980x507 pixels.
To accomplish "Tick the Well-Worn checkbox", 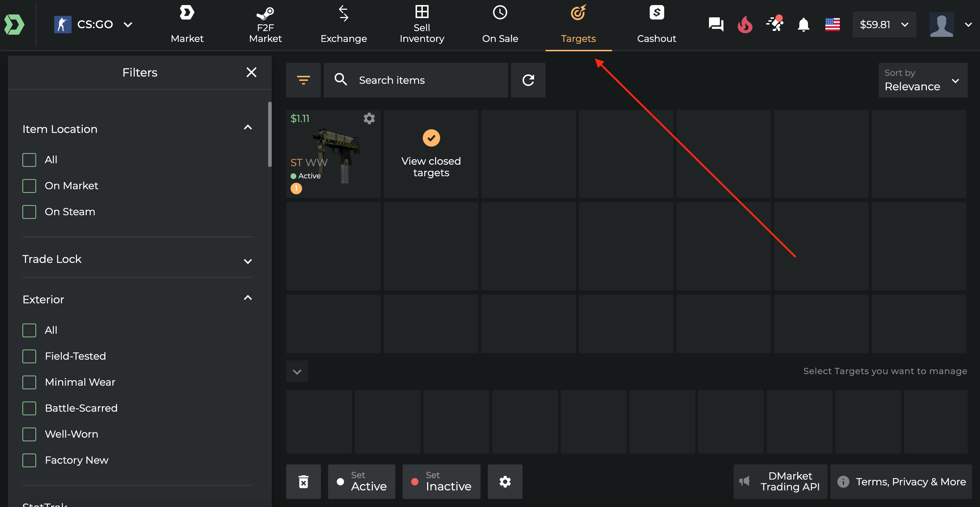I will pos(29,434).
